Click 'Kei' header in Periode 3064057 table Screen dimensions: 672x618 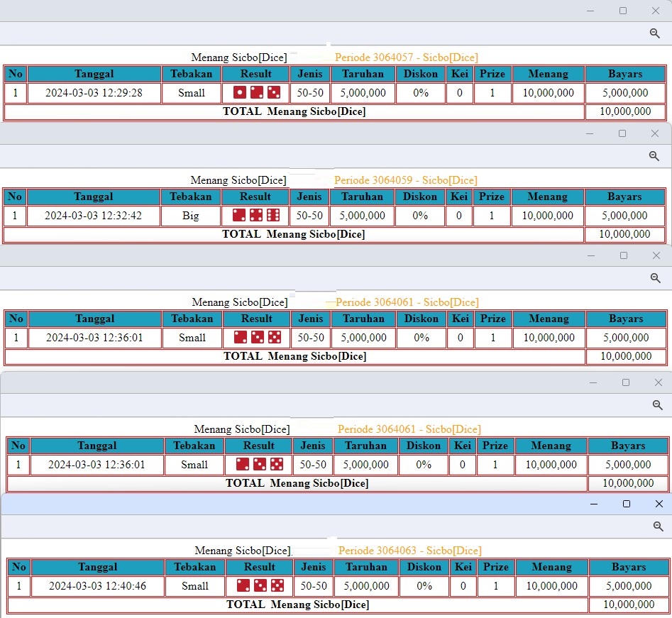click(459, 74)
